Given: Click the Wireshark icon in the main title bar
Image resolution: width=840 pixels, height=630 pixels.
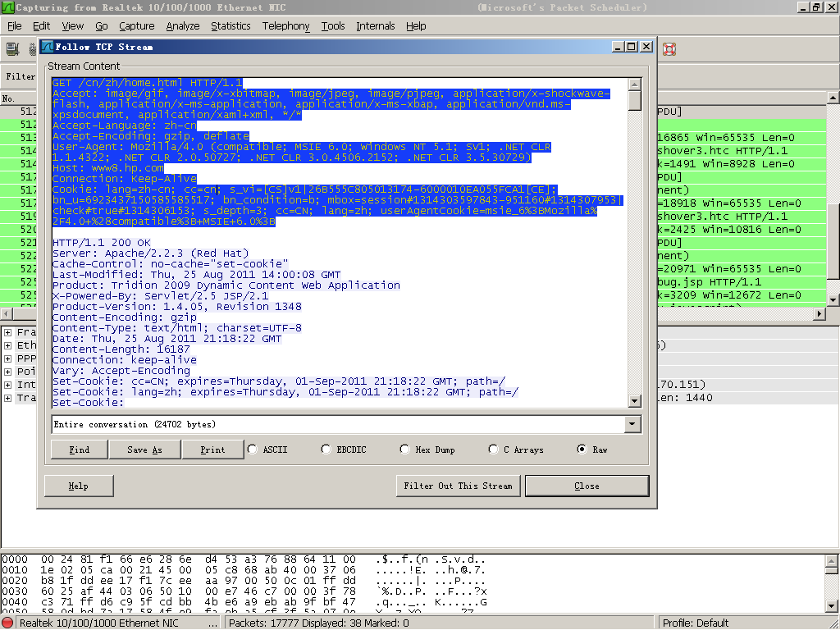Looking at the screenshot, I should 7,7.
